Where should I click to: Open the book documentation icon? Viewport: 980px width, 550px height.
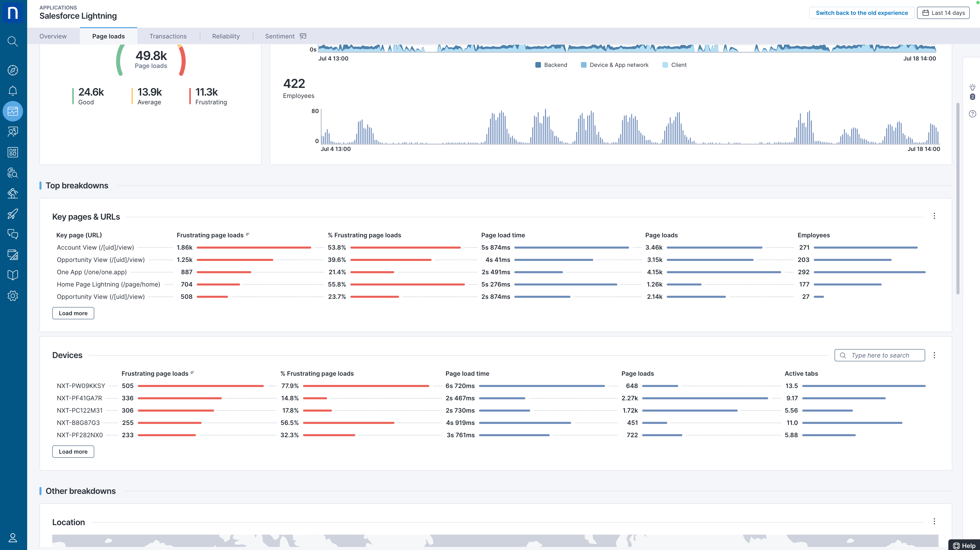coord(13,275)
